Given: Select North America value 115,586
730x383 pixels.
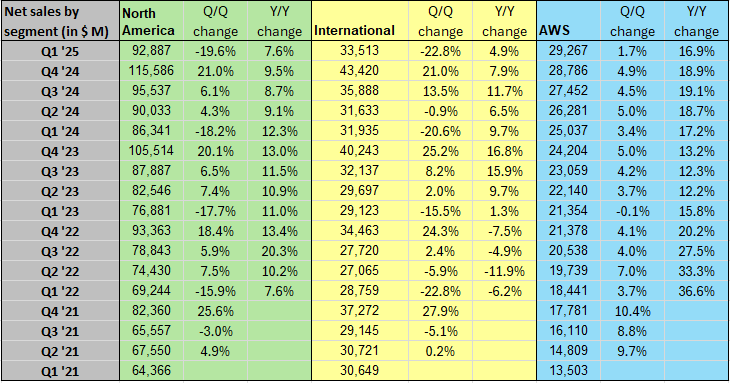Looking at the screenshot, I should pos(151,71).
